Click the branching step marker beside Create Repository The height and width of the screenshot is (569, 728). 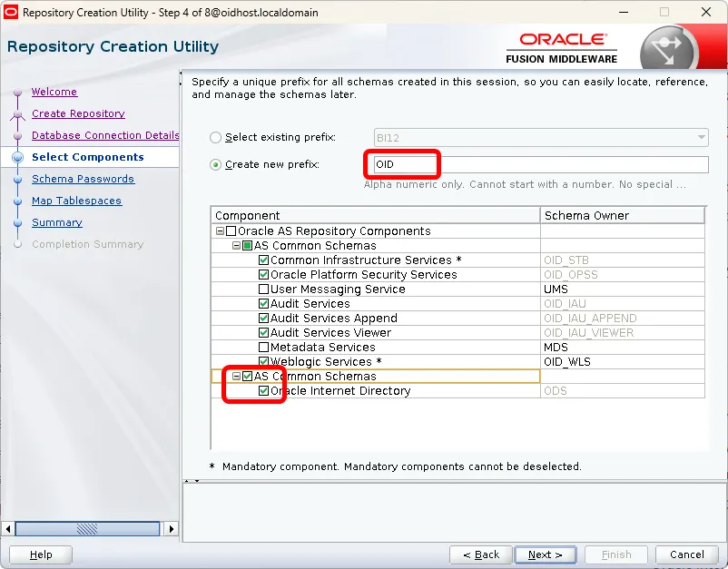tap(17, 114)
